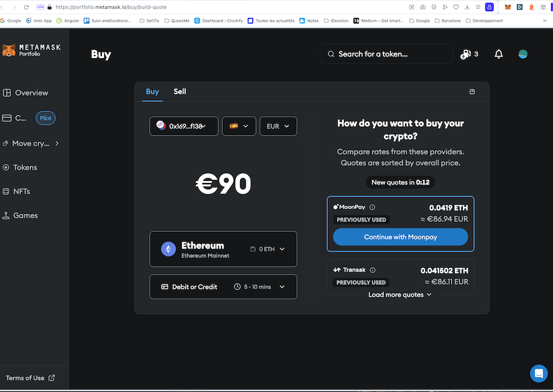
Task: Click the watched accounts icon showing 3
Action: (469, 54)
